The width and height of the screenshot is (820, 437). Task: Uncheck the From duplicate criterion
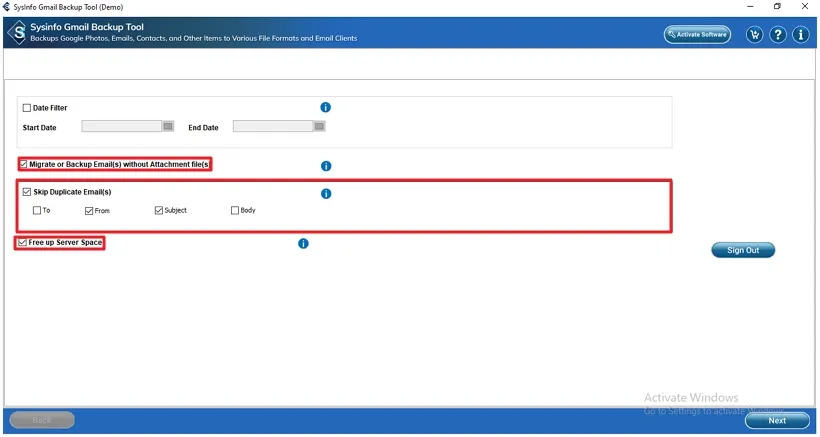88,211
